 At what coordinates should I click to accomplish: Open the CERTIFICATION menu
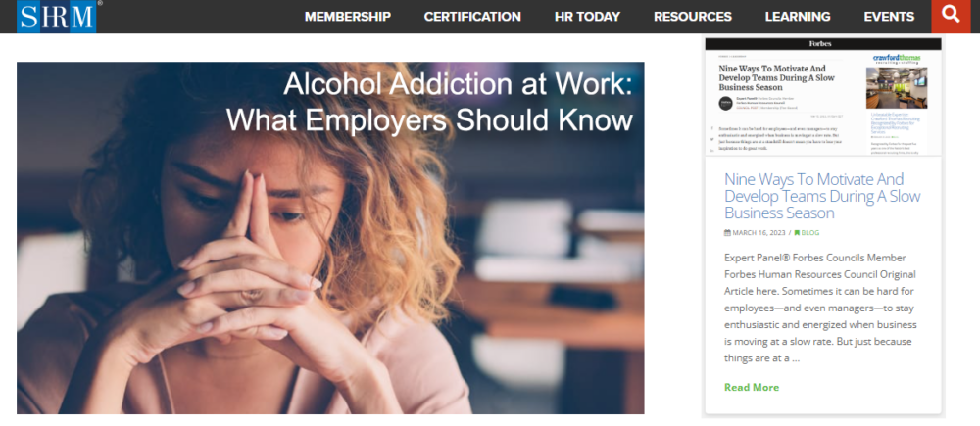[472, 17]
